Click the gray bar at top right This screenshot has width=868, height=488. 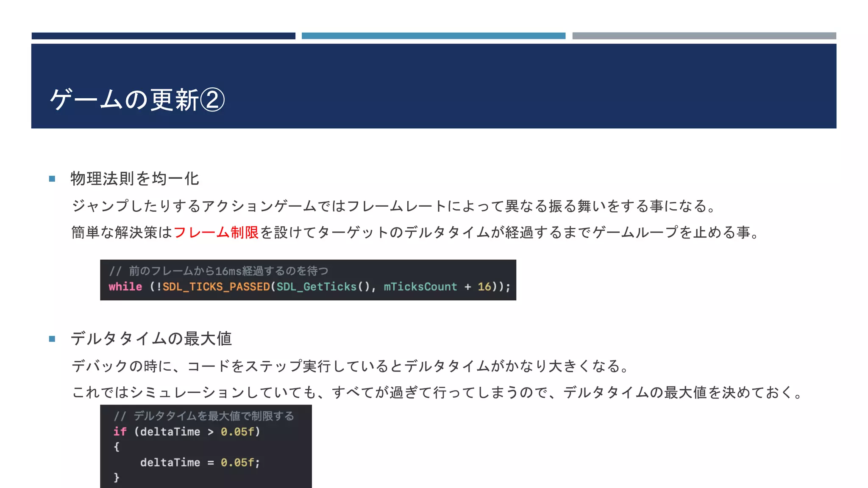click(x=704, y=36)
